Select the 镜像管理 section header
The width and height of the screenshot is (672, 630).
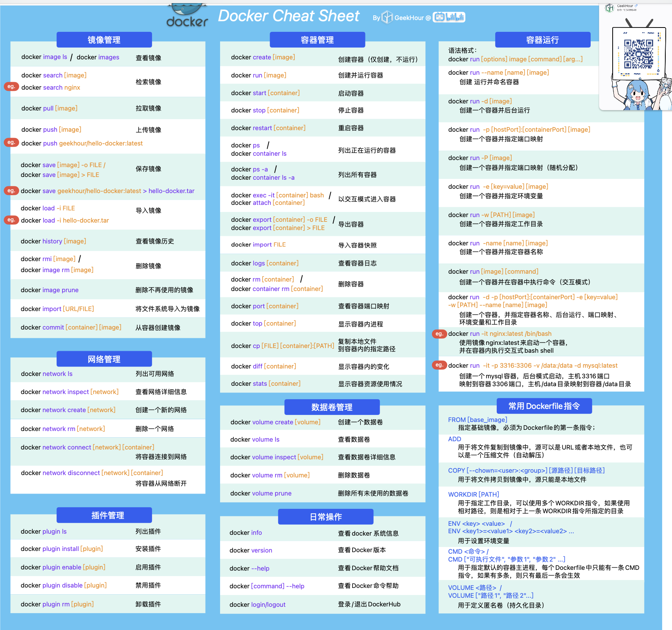click(104, 40)
